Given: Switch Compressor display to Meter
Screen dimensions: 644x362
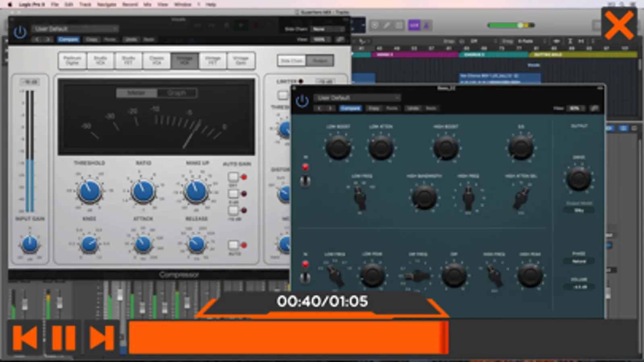Looking at the screenshot, I should (137, 93).
